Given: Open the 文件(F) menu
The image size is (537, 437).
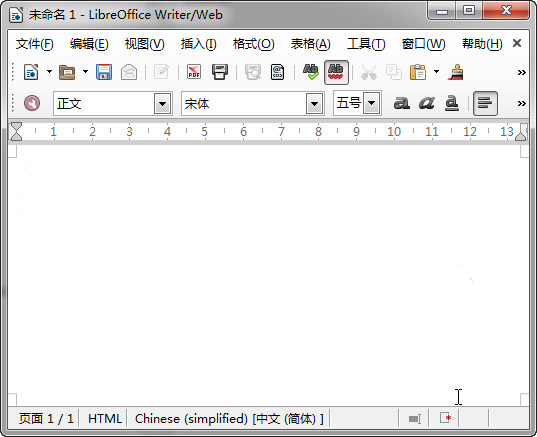Looking at the screenshot, I should click(x=35, y=44).
